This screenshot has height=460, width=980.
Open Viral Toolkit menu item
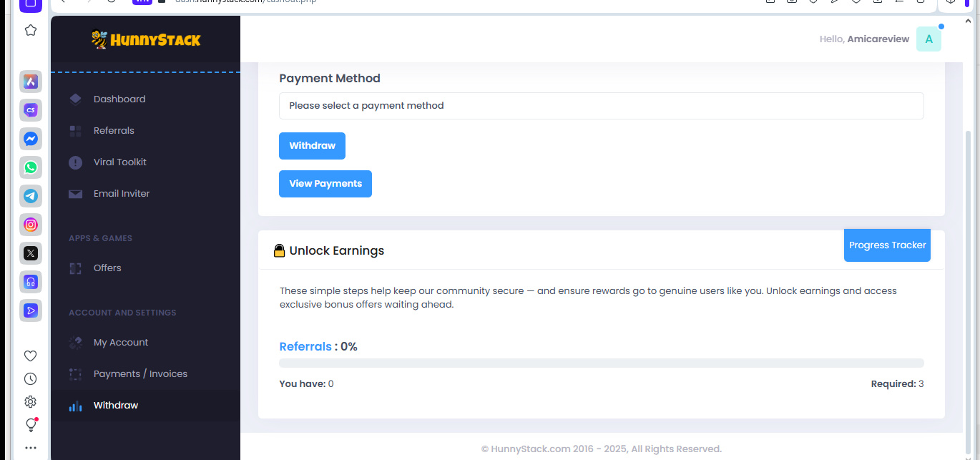tap(120, 162)
